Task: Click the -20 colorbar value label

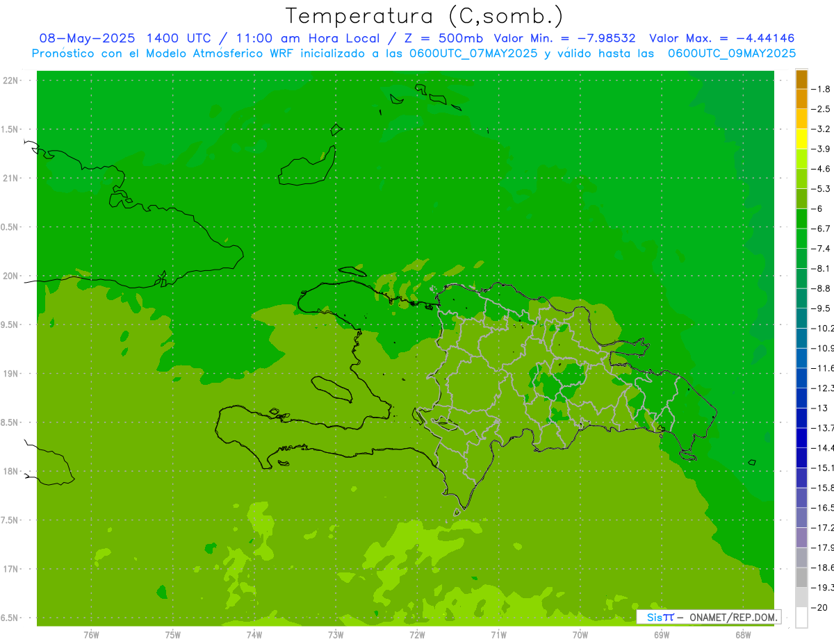Action: [821, 608]
